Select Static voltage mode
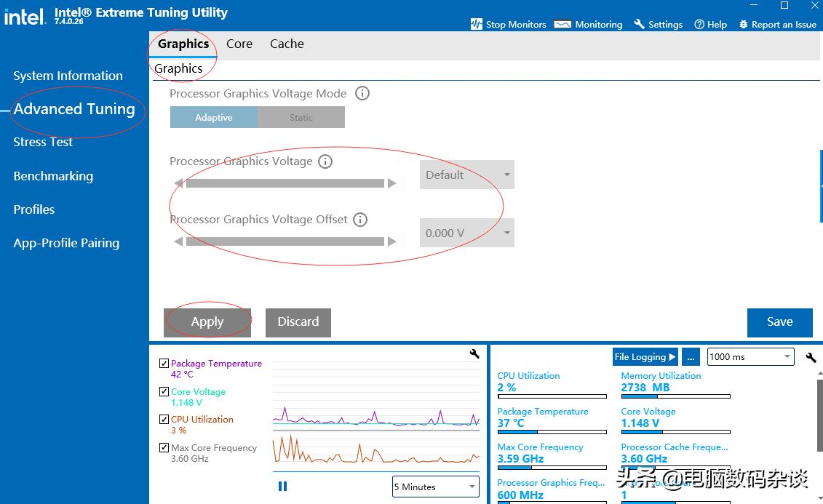This screenshot has height=504, width=823. click(x=301, y=118)
